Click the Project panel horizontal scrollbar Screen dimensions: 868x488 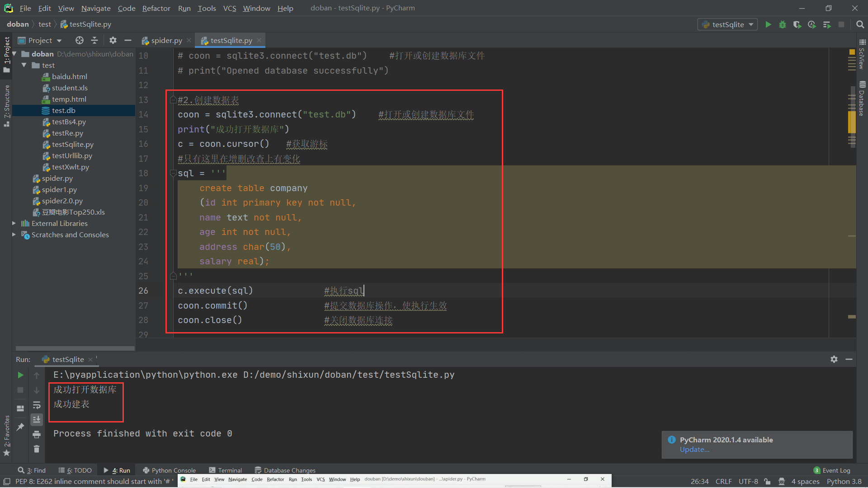pos(75,348)
